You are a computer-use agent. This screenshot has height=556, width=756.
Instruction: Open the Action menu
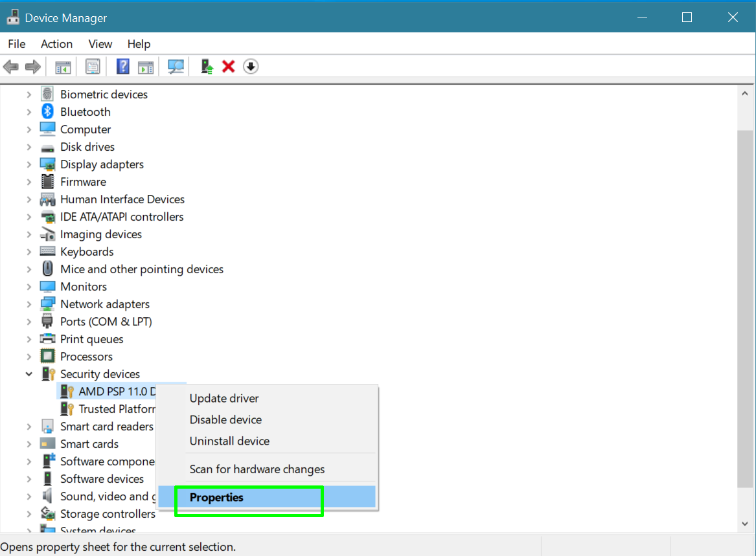click(56, 44)
